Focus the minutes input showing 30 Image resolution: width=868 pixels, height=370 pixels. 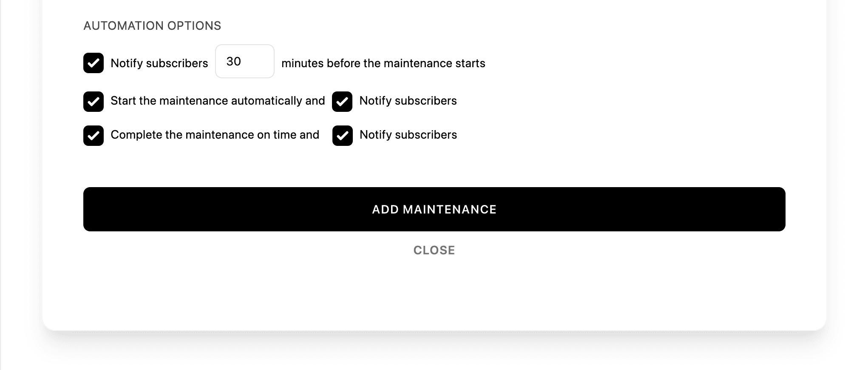click(245, 61)
